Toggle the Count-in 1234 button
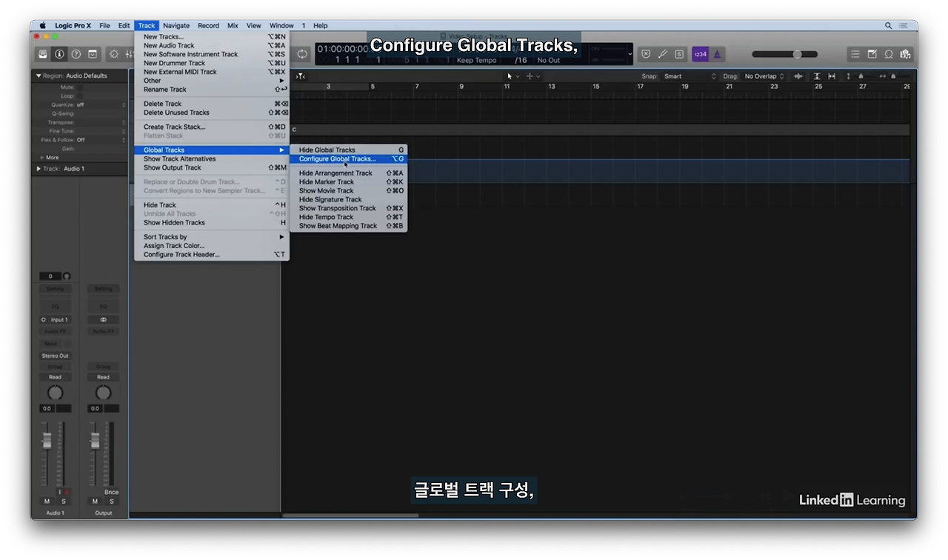 coord(700,54)
